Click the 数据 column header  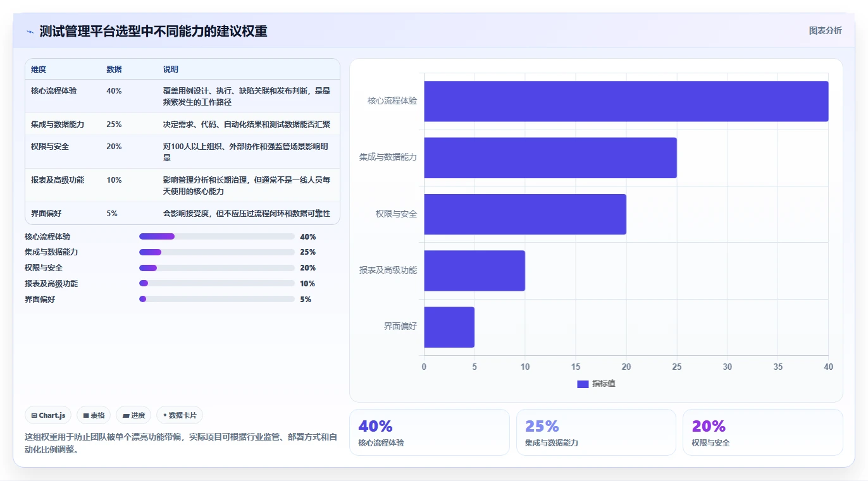(114, 70)
